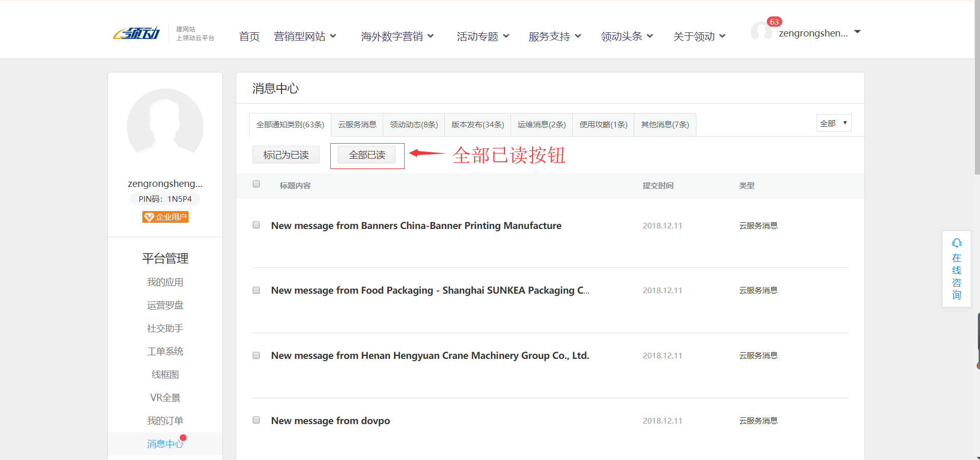Open the Henan Hengyuan Crane message
Viewport: 980px width, 460px height.
click(x=430, y=356)
